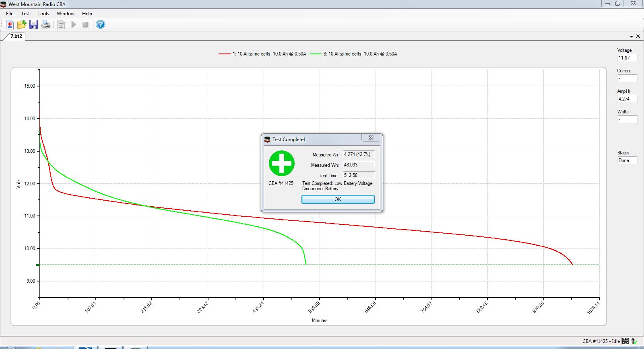Click the device connection status icon
The height and width of the screenshot is (349, 644).
[634, 341]
